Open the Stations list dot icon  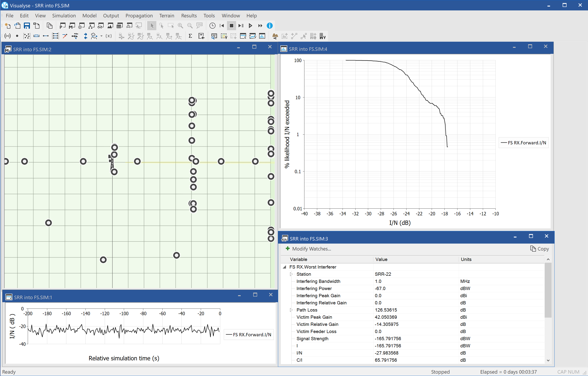click(17, 36)
